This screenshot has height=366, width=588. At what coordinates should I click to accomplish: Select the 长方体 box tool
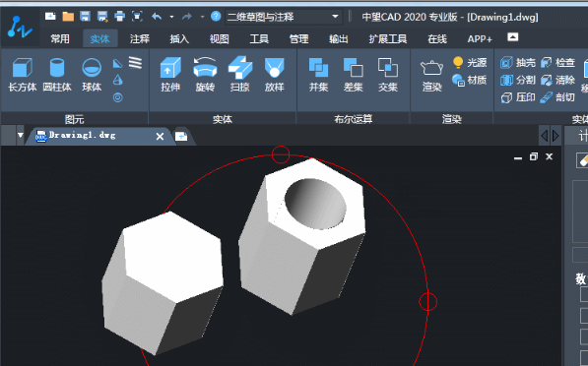(23, 75)
